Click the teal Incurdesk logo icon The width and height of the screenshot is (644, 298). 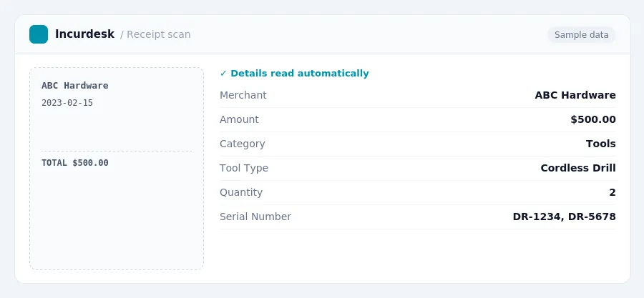39,34
